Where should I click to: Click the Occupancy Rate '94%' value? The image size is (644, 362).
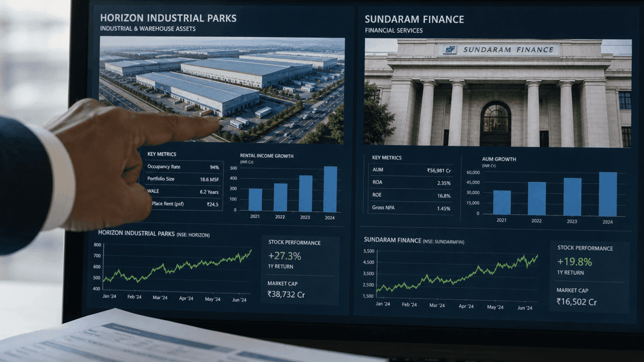214,167
